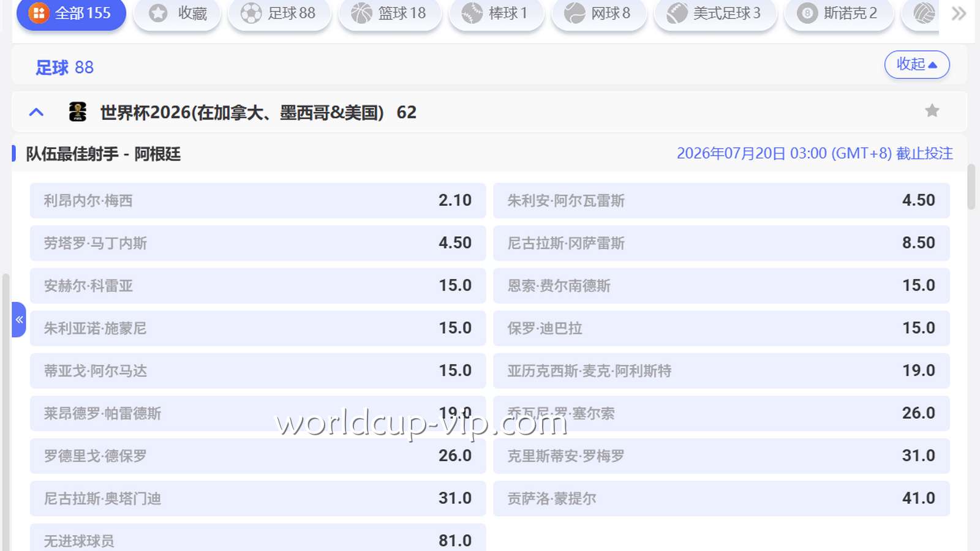Expand more sports with double arrow
This screenshot has height=551, width=980.
(959, 13)
